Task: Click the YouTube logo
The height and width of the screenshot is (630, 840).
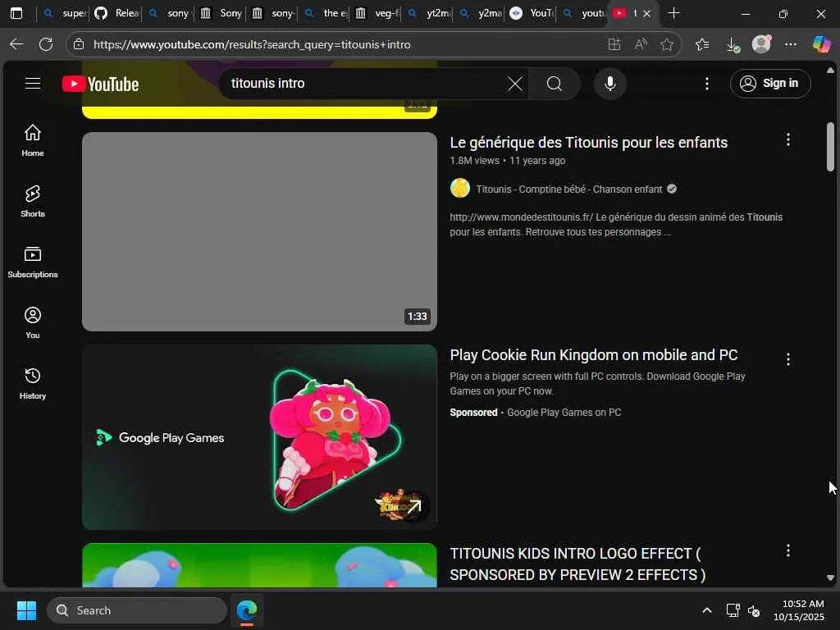Action: pyautogui.click(x=100, y=84)
